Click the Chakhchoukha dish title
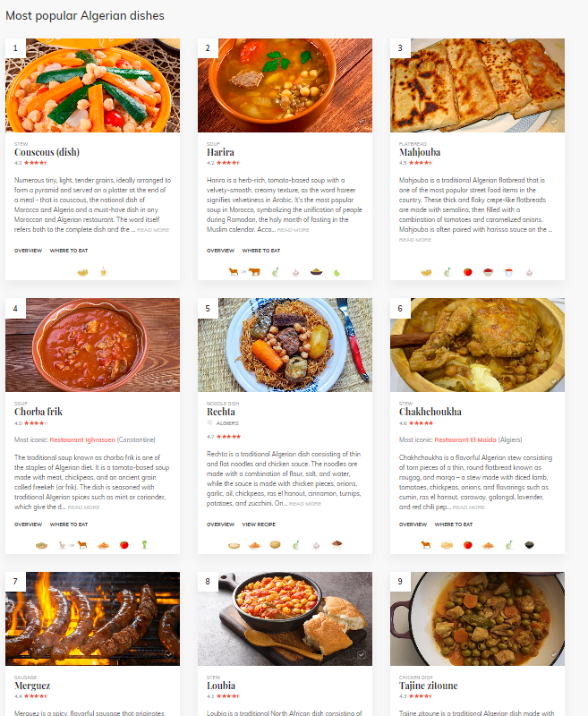Viewport: 588px width, 716px height. pos(430,412)
